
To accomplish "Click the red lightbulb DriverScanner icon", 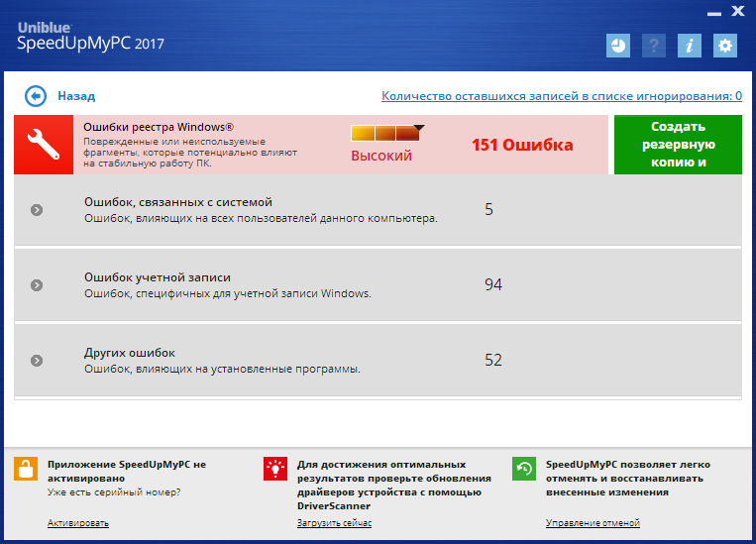I will [275, 469].
